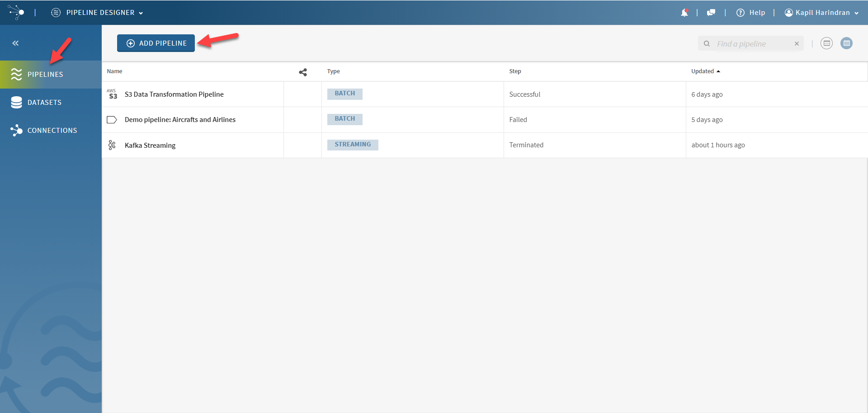Click the app logo in the top-left corner

pyautogui.click(x=16, y=12)
